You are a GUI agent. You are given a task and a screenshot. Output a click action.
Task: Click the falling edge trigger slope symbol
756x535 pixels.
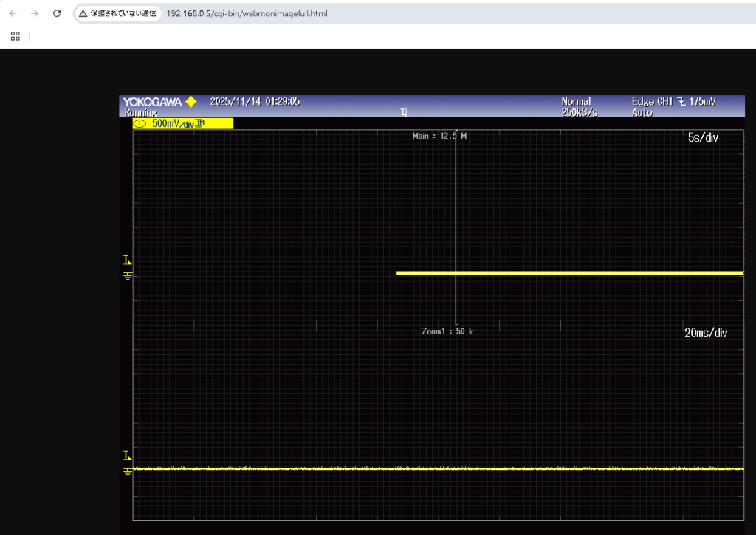pos(683,102)
